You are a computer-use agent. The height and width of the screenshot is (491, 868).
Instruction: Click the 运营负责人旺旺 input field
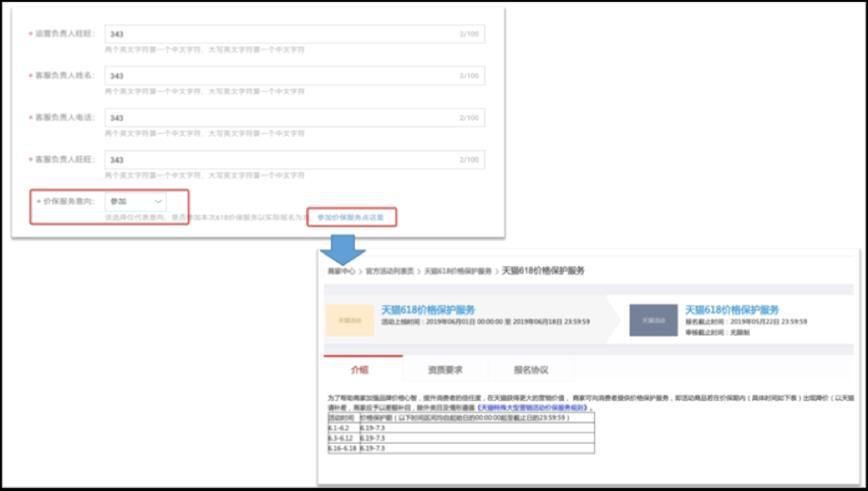pos(294,34)
